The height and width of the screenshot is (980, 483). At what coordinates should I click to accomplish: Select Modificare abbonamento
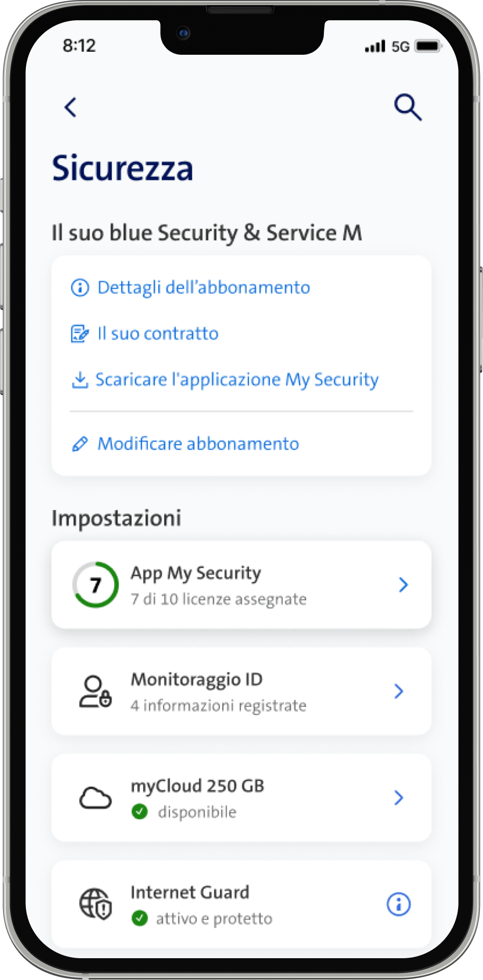click(x=198, y=444)
